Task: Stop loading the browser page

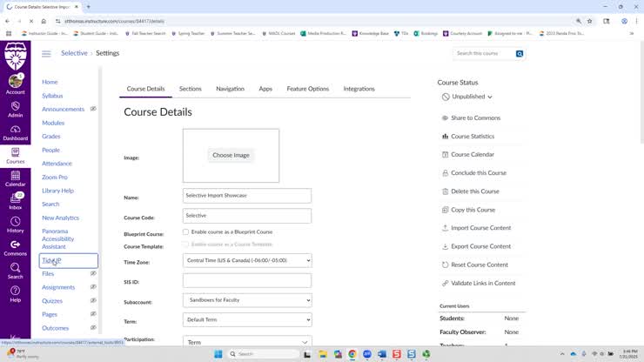Action: [31, 21]
